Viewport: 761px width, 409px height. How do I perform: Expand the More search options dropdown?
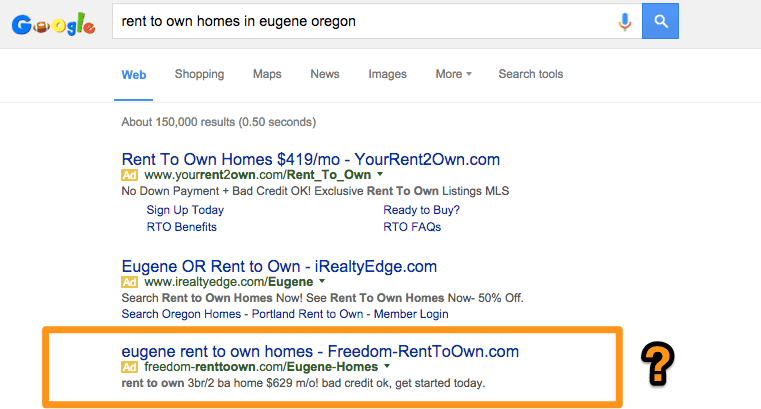click(453, 74)
